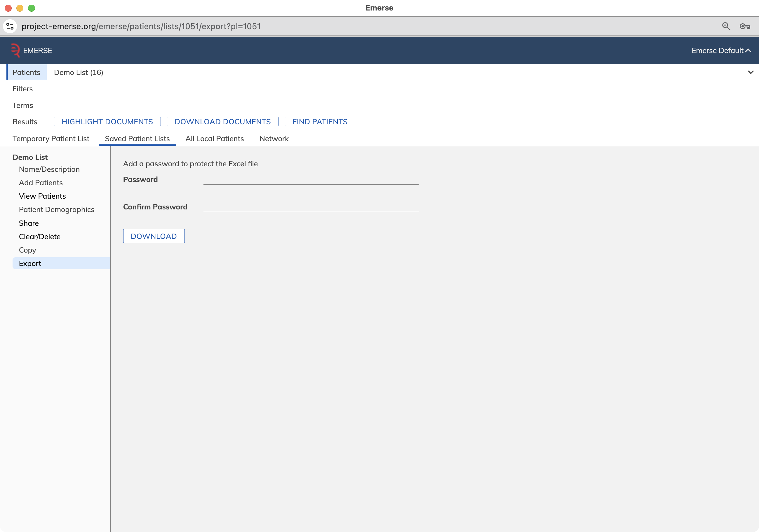Switch to the Temporary Patient List tab
Image resolution: width=759 pixels, height=532 pixels.
tap(51, 139)
